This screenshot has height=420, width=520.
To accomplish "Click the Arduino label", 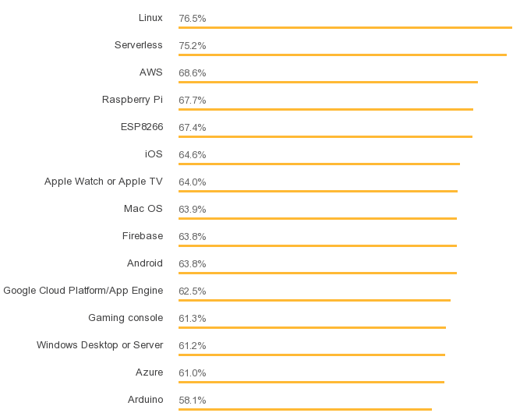I will tap(146, 400).
